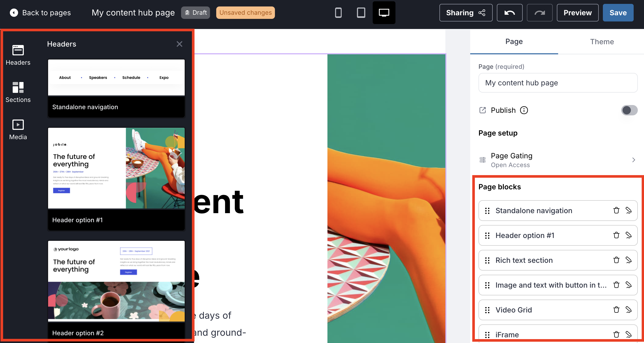Delete the iFrame block
Viewport: 644px width, 343px height.
coord(616,335)
